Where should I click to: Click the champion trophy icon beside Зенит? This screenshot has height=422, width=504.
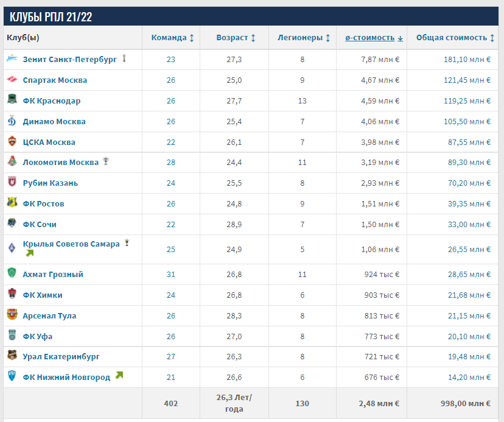click(x=124, y=58)
